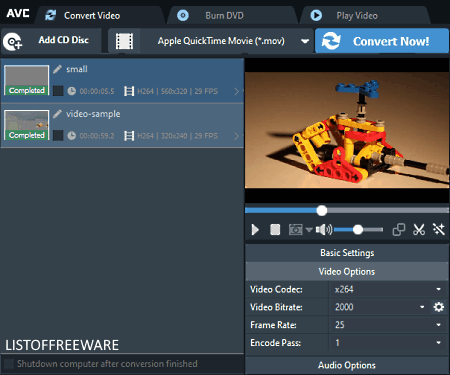The height and width of the screenshot is (375, 450).
Task: Collapse the Video Options section
Action: [347, 271]
